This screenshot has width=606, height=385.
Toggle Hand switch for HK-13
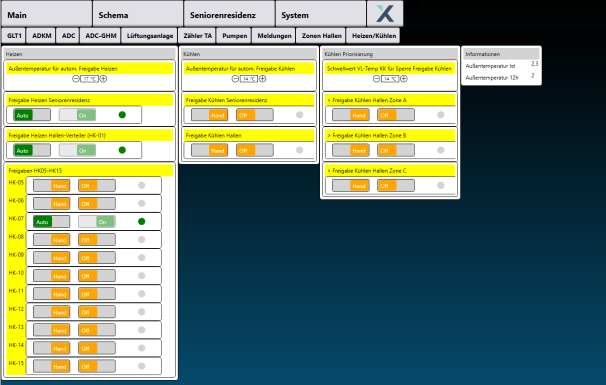[x=51, y=330]
